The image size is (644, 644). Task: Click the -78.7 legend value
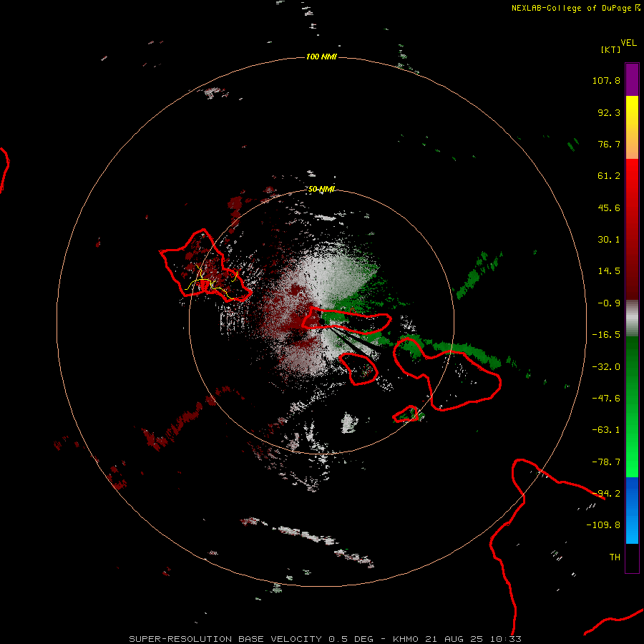pyautogui.click(x=606, y=462)
